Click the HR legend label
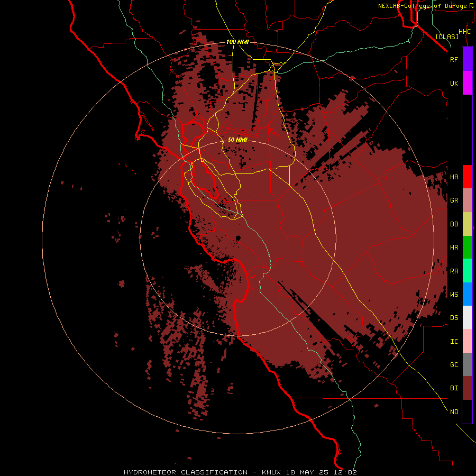476x476 pixels. pyautogui.click(x=454, y=248)
